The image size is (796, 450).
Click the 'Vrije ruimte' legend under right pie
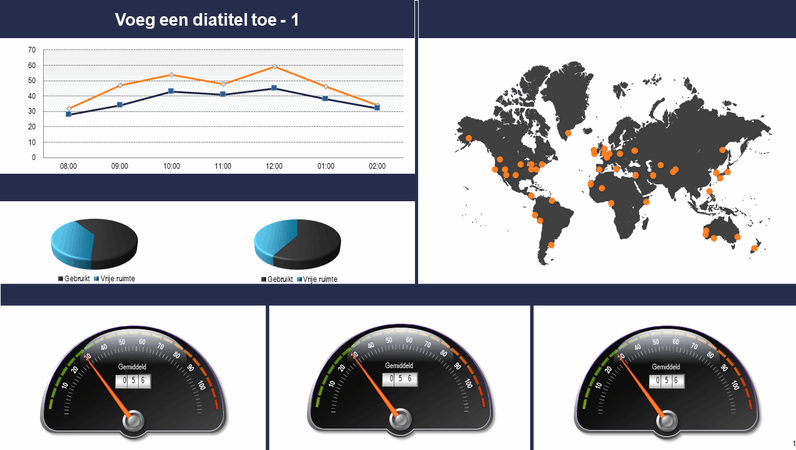(x=321, y=278)
